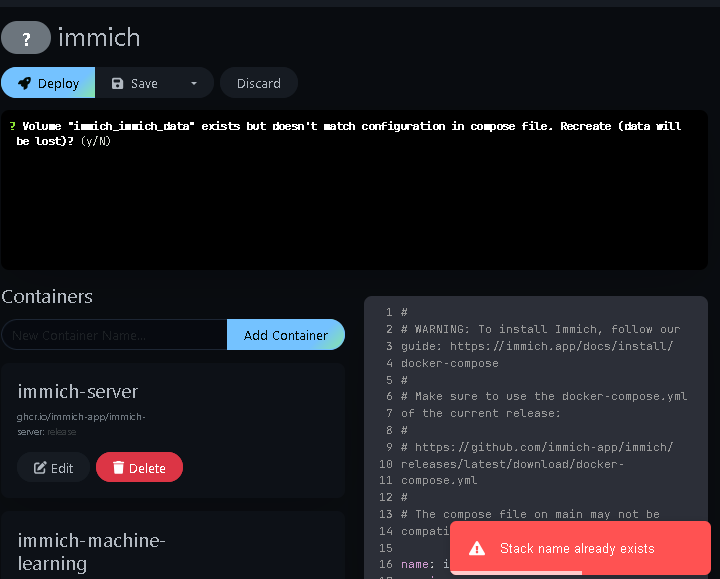Click compose editor line 2 WARNING comment
Screen dimensions: 720x579
pos(540,329)
